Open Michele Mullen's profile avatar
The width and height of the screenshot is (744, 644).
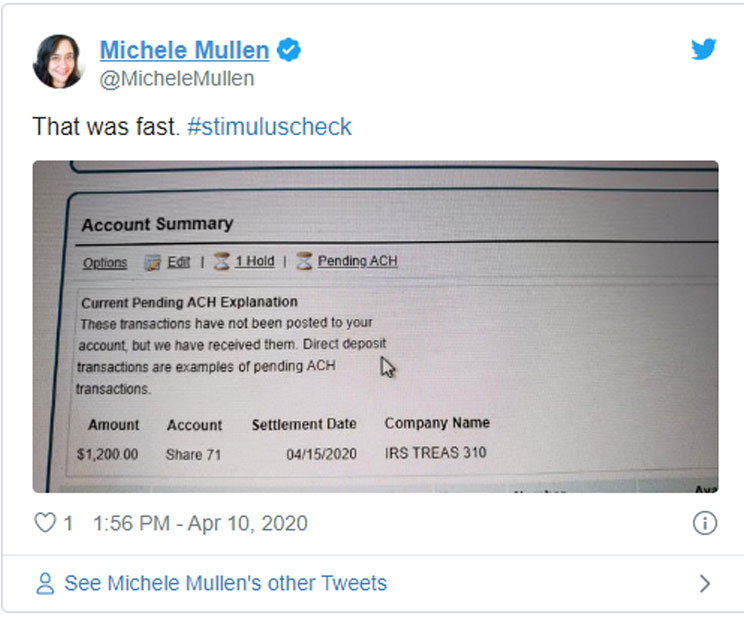(x=59, y=62)
